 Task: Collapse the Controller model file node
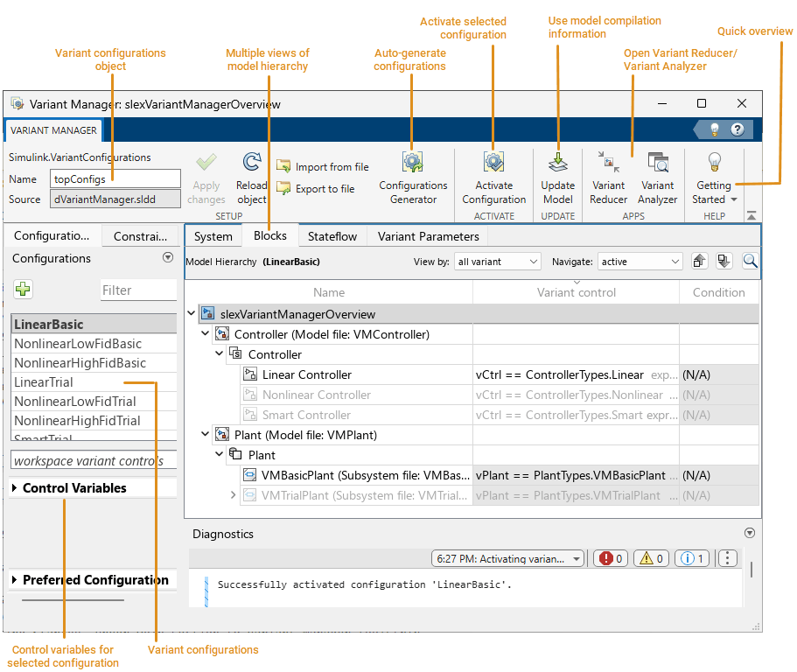[x=205, y=333]
